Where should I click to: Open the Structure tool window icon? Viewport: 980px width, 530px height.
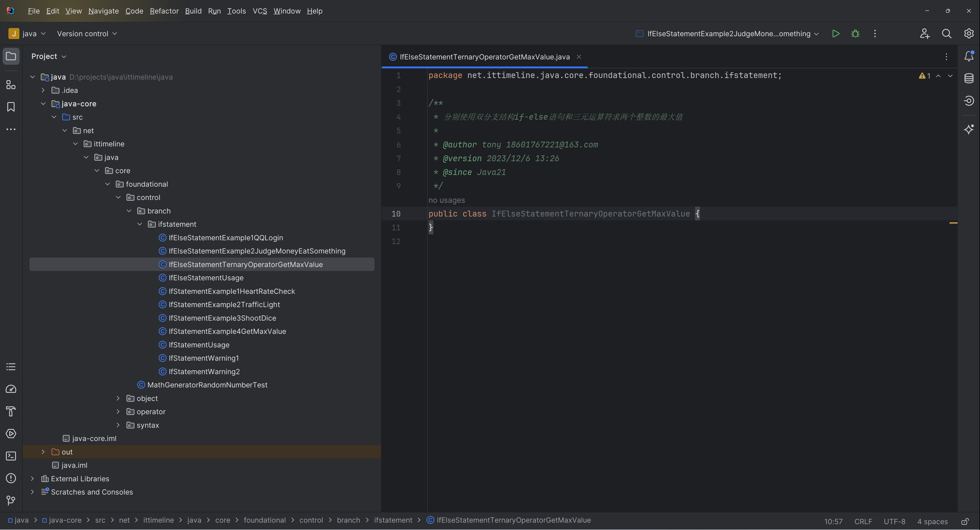(x=11, y=84)
